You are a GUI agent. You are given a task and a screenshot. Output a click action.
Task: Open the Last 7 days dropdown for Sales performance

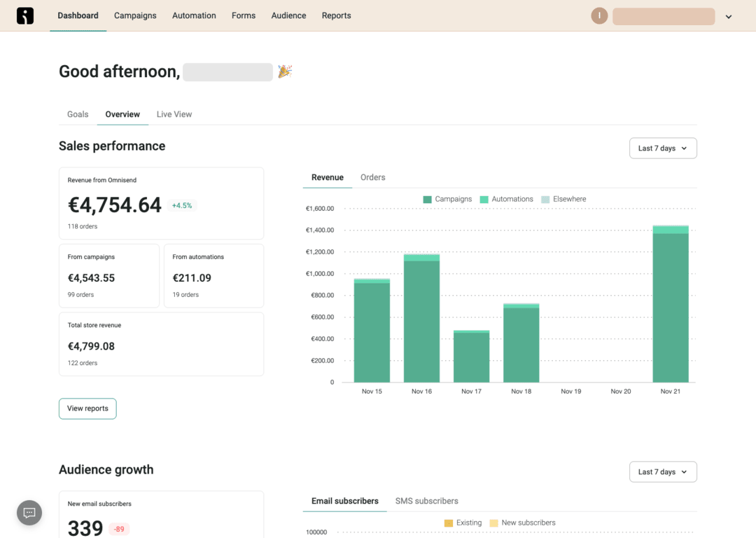[662, 148]
